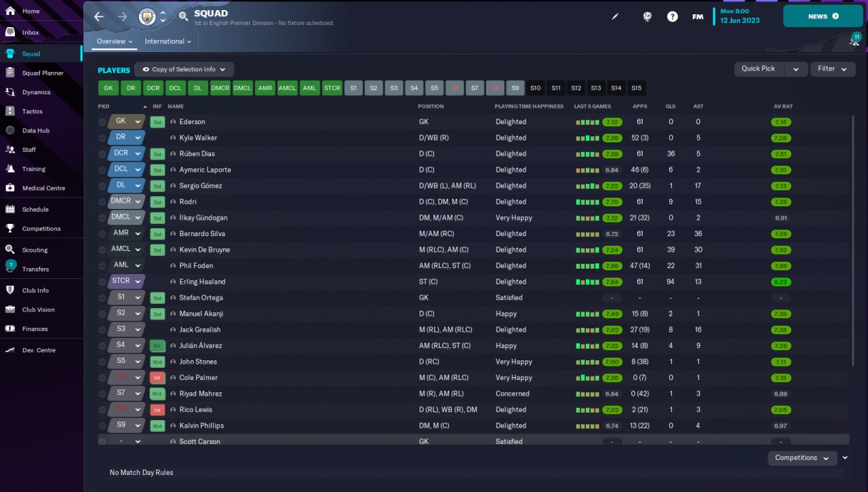The width and height of the screenshot is (868, 492).
Task: Open the Data Hub sidebar icon
Action: 10,130
